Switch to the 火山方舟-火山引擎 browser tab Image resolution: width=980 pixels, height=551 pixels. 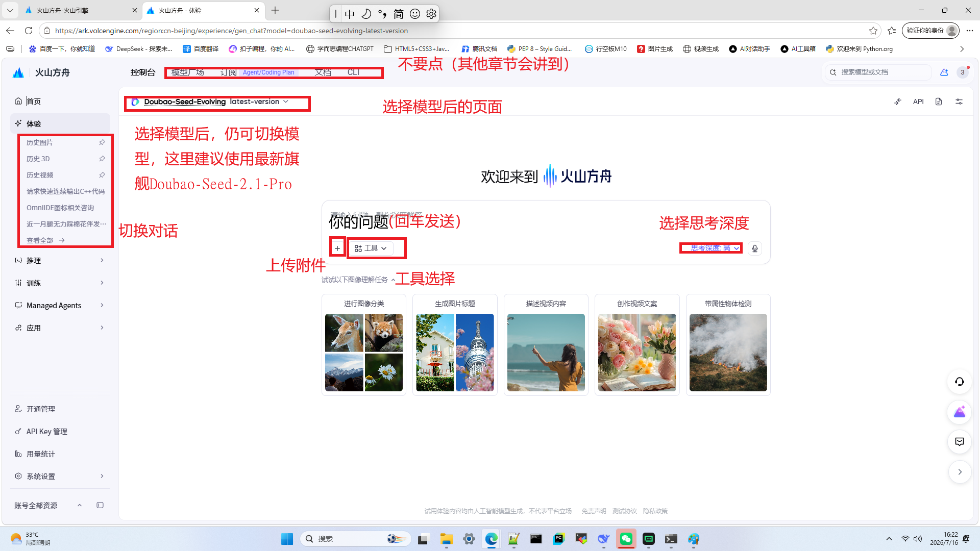click(x=82, y=10)
